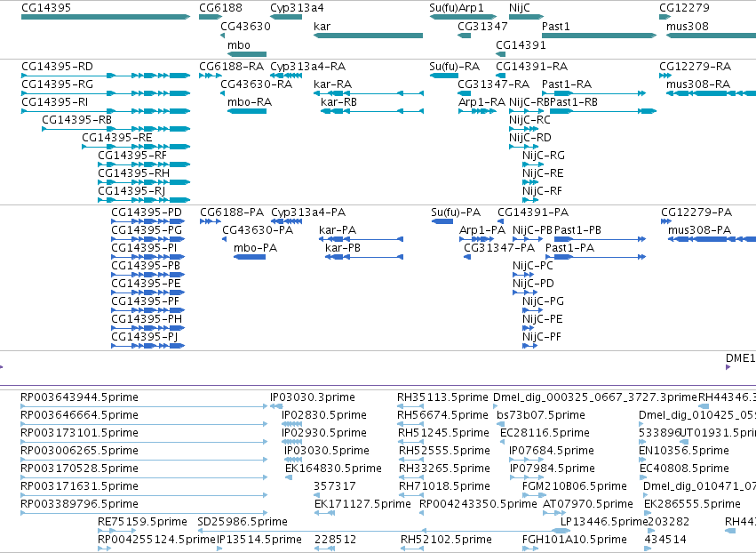Select protein CG14395-PD
Viewport: 756px width, 553px height.
coord(147,212)
